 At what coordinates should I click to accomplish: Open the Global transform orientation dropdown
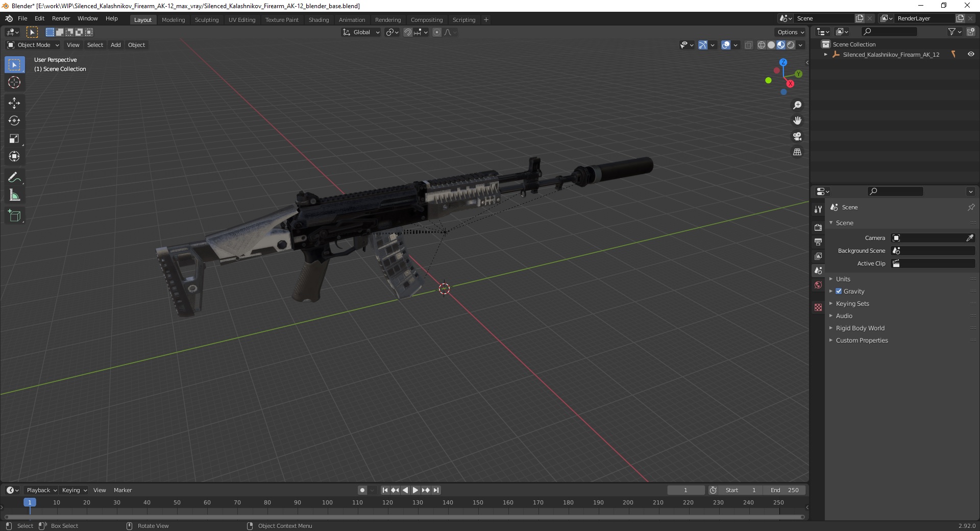point(361,32)
